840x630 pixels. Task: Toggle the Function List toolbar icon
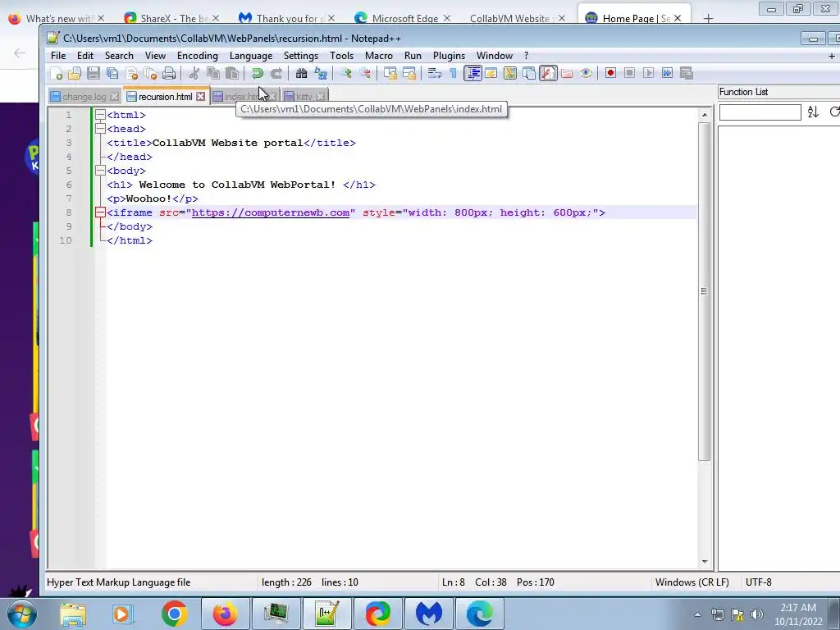click(548, 73)
